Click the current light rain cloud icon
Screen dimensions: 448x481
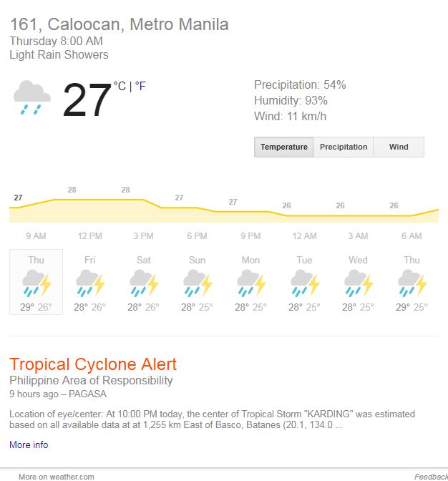tap(32, 98)
